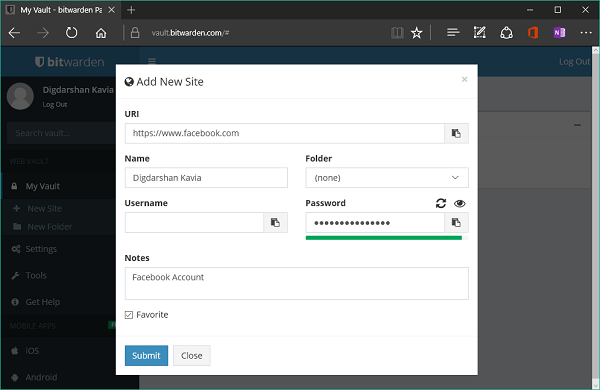This screenshot has height=390, width=600.
Task: Open Tools from the sidebar
Action: [36, 276]
